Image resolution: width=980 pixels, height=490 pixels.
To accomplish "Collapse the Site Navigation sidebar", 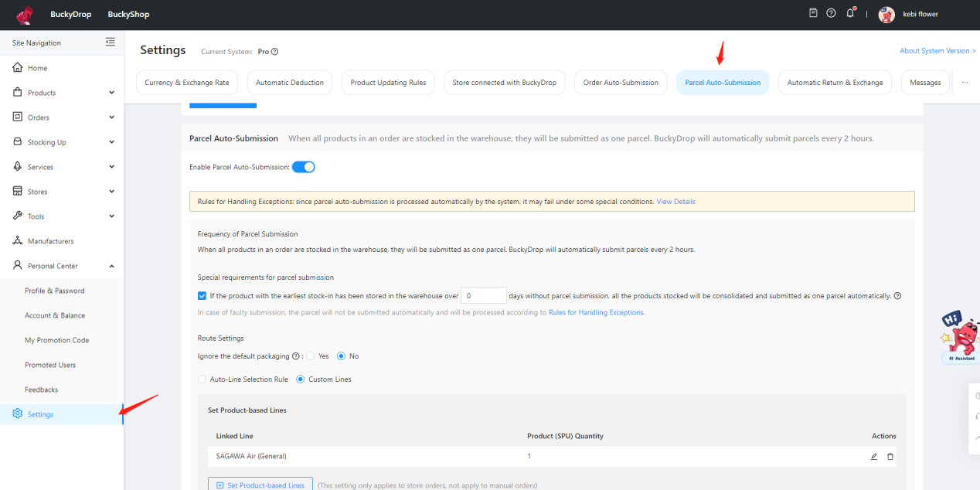I will 110,43.
